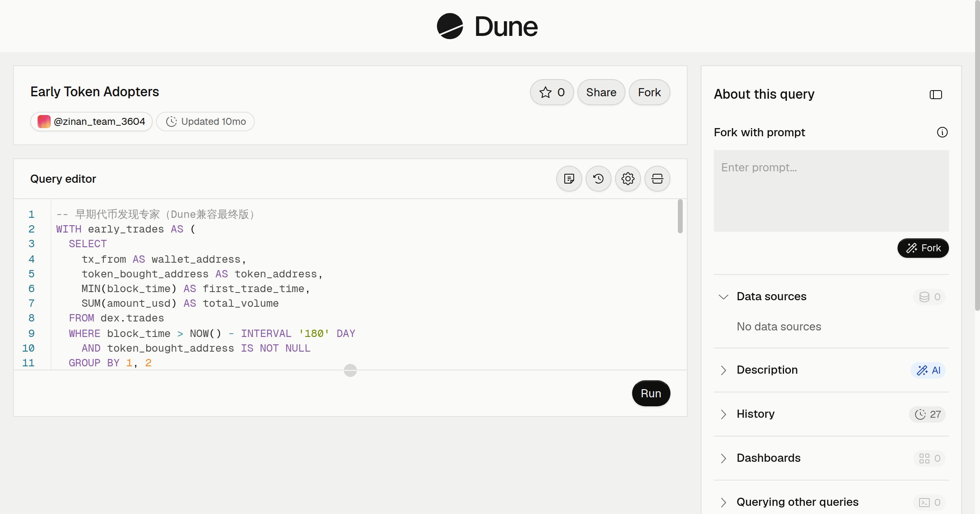Viewport: 980px width, 514px height.
Task: Run the query
Action: point(651,393)
